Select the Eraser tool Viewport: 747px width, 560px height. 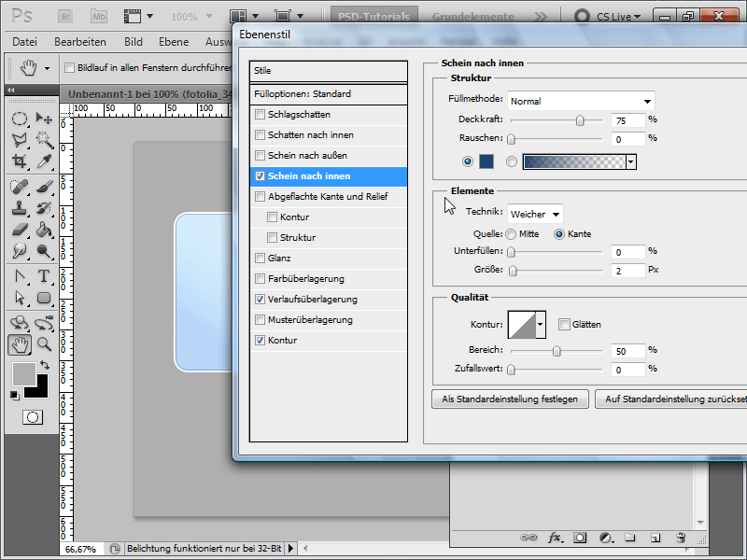(19, 230)
